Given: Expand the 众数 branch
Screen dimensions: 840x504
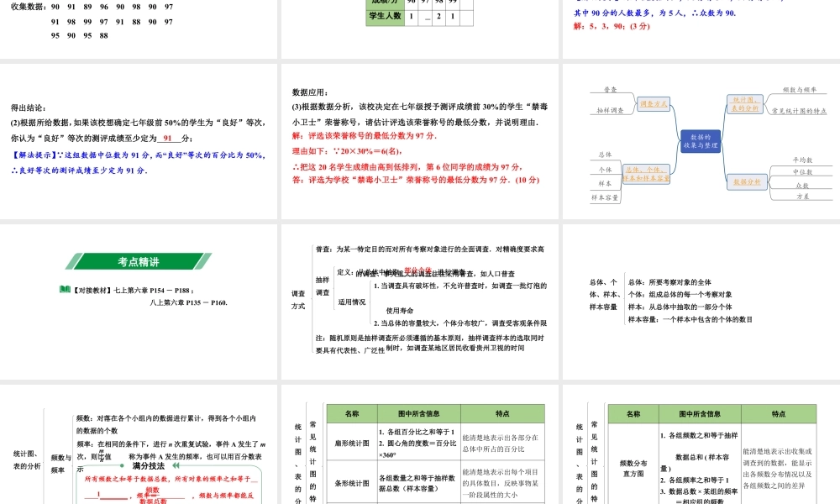Looking at the screenshot, I should coord(802,185).
